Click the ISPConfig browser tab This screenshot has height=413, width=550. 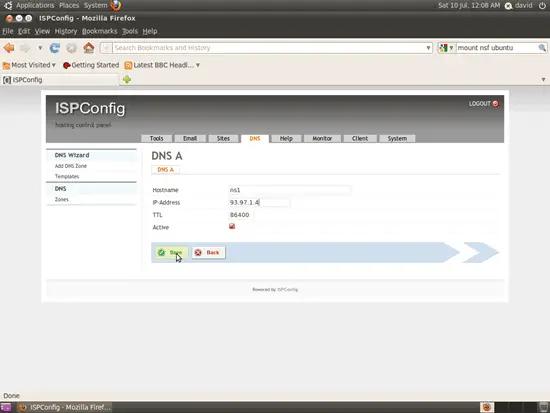(60, 80)
